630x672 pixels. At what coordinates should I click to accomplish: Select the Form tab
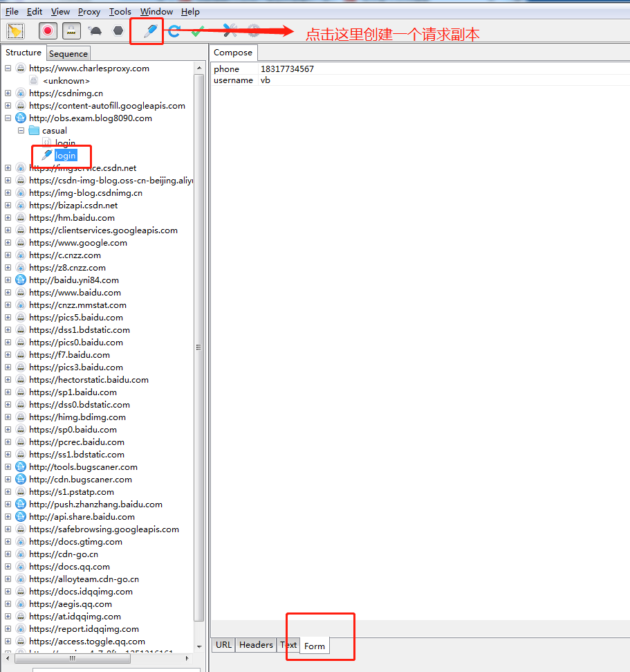(x=315, y=646)
